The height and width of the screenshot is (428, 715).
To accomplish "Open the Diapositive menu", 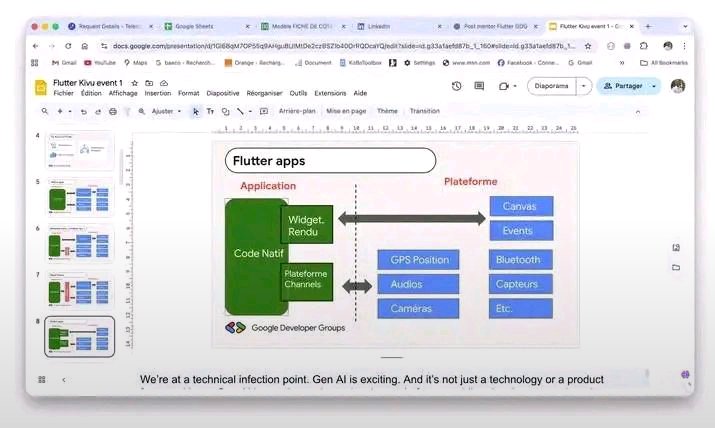I will (223, 93).
